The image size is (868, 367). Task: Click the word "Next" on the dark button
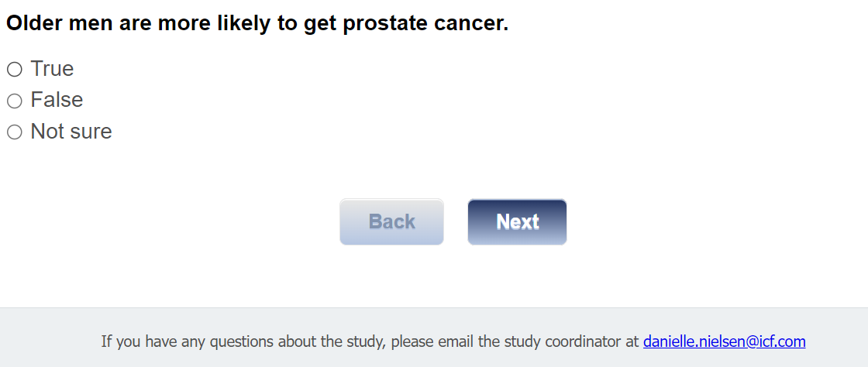coord(517,222)
